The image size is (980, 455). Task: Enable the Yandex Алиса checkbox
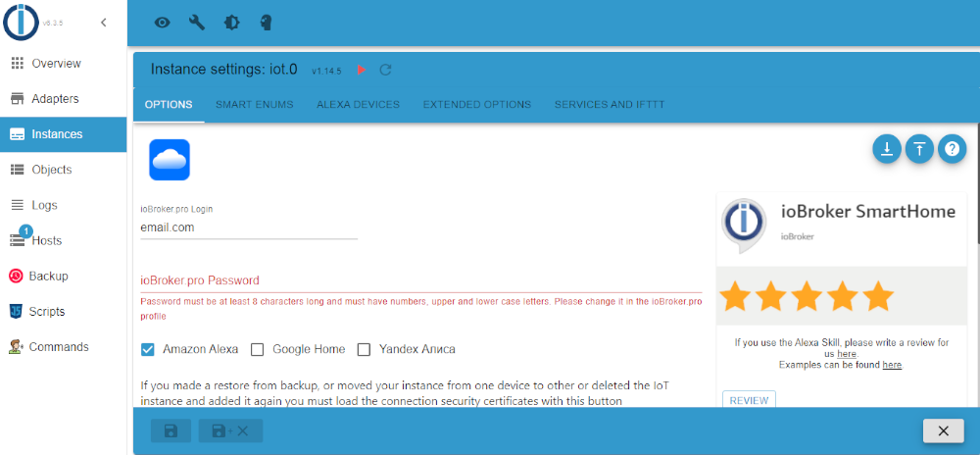[x=364, y=349]
